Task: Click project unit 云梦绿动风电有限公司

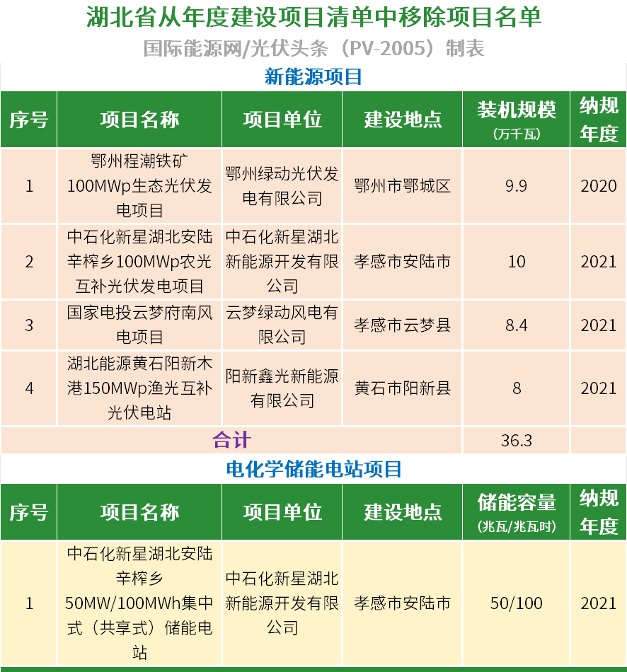Action: [282, 325]
